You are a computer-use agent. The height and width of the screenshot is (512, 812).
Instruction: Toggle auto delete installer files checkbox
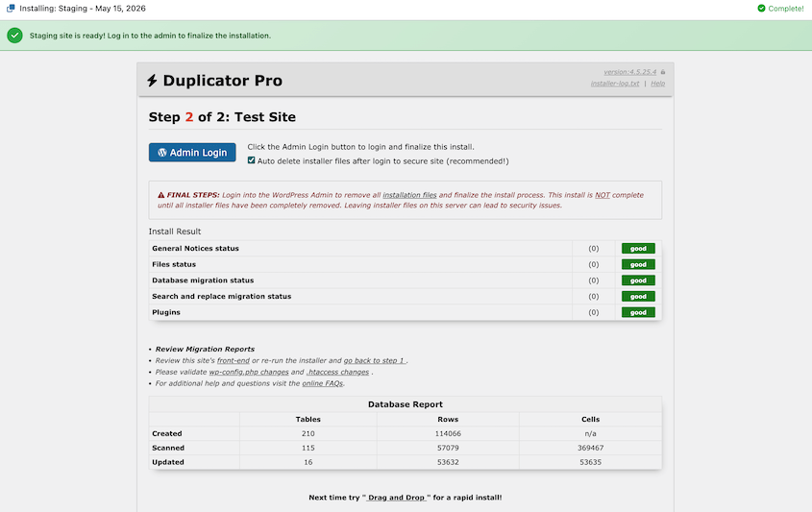tap(251, 160)
